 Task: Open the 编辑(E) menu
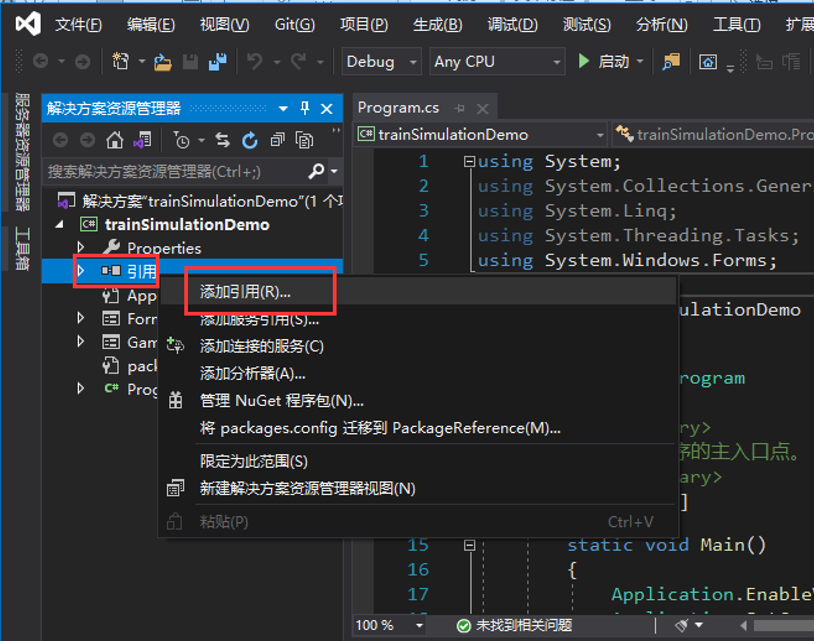(151, 24)
